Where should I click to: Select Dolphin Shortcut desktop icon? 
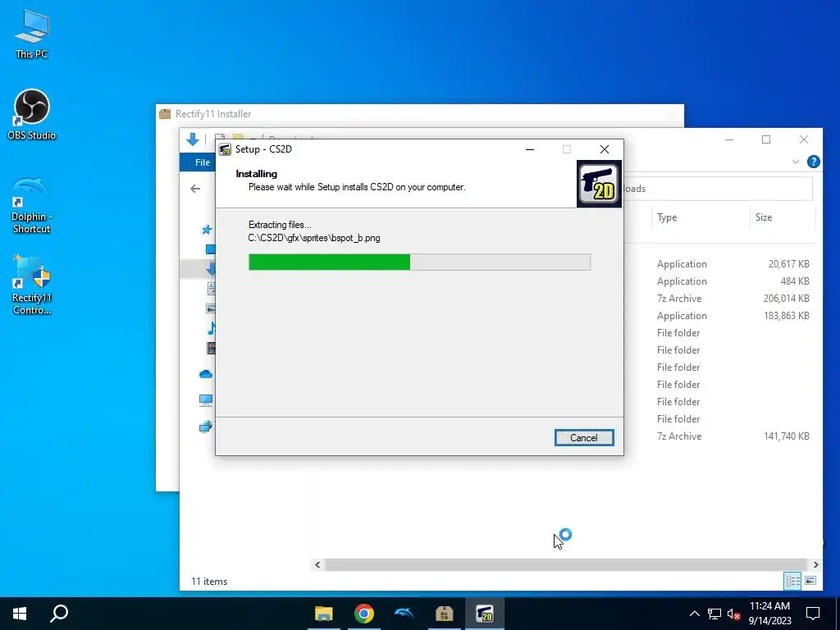click(x=32, y=206)
